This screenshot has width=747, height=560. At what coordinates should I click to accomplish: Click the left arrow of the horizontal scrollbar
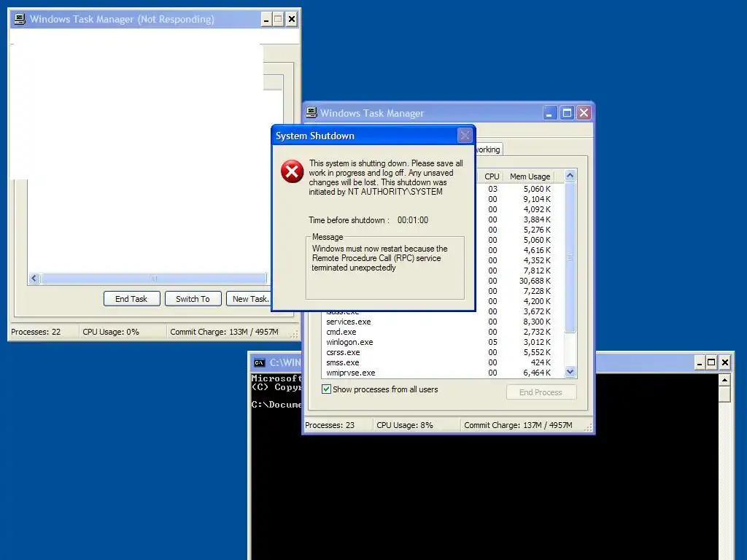tap(34, 279)
